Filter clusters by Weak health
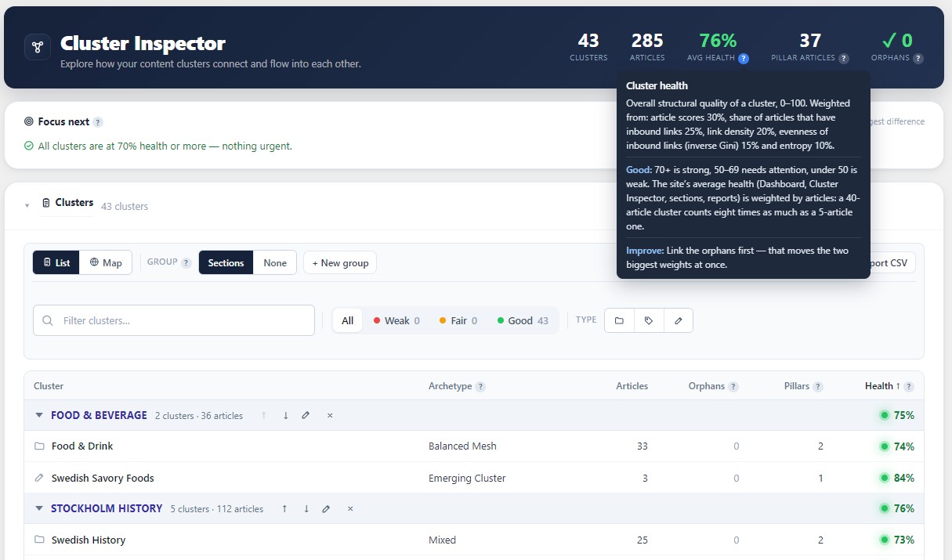 396,320
